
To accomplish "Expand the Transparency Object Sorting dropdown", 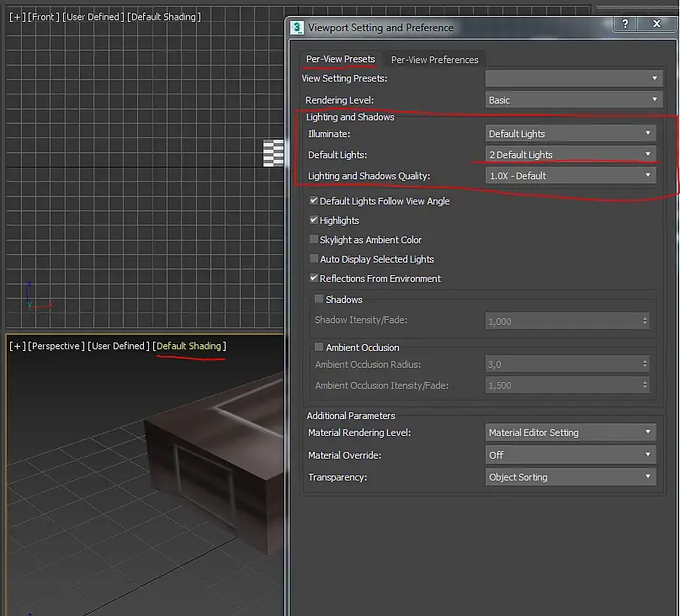I will [x=571, y=477].
